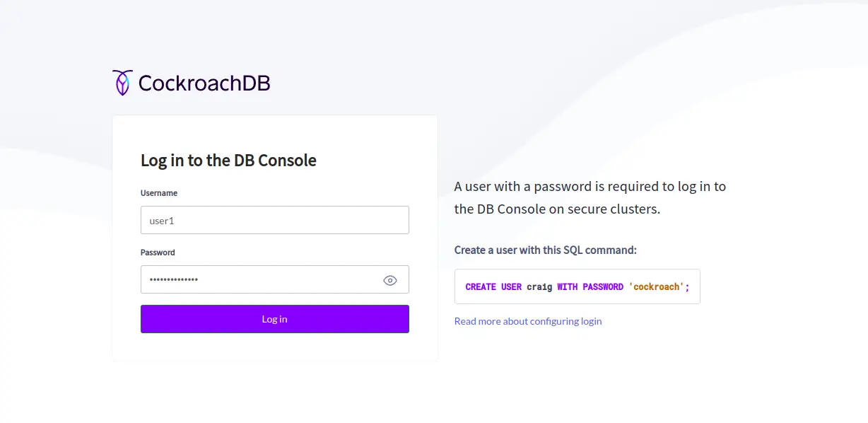Select the CREATE USER keyword in the SQL snippet
This screenshot has height=423, width=868.
pos(493,287)
